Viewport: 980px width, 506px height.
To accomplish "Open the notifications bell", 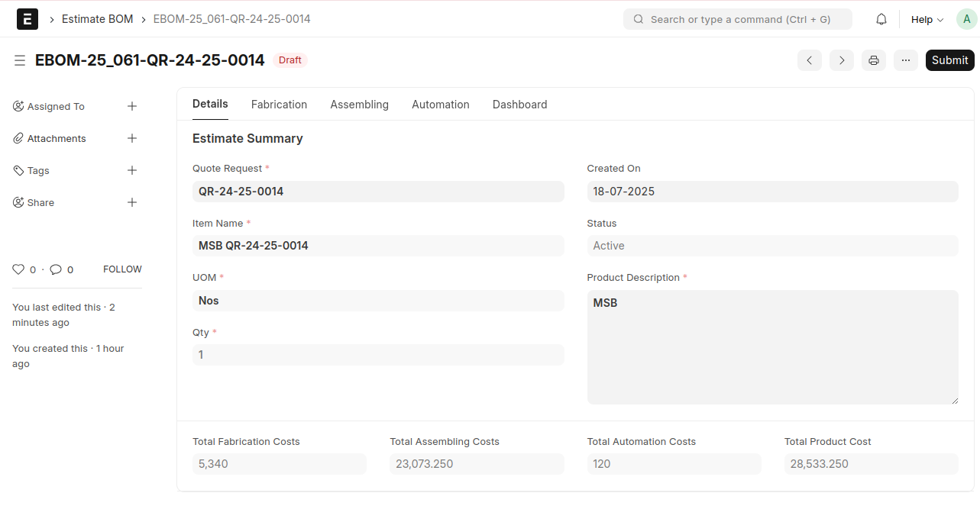I will [881, 19].
